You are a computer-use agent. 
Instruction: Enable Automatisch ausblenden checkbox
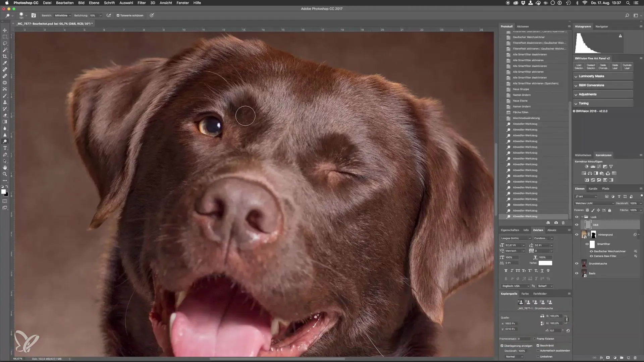point(538,351)
